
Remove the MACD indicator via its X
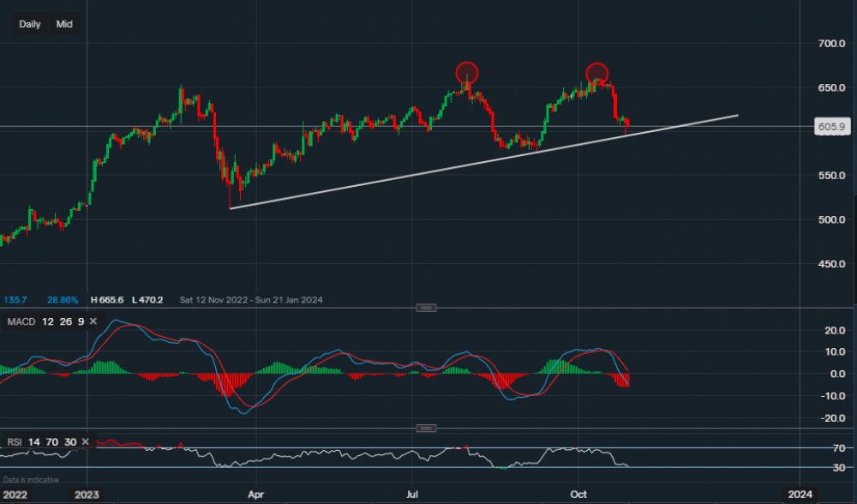point(91,321)
